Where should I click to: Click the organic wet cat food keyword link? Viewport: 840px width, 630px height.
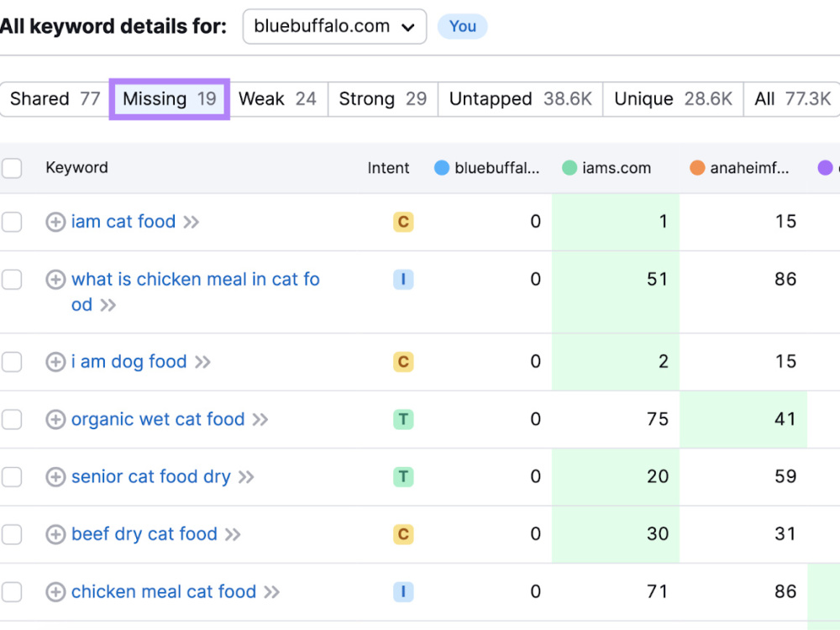pos(158,419)
